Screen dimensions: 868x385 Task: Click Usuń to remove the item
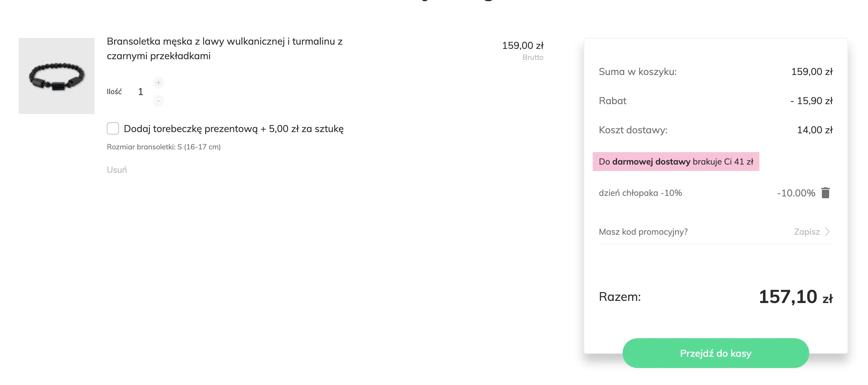point(117,169)
